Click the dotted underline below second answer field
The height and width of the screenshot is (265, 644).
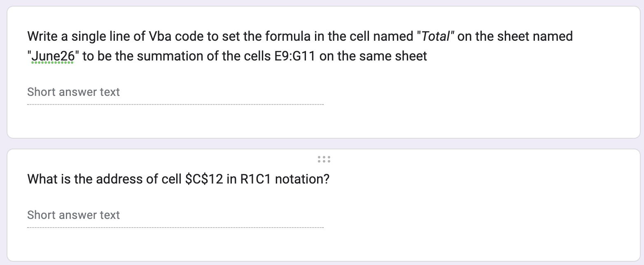tap(175, 228)
